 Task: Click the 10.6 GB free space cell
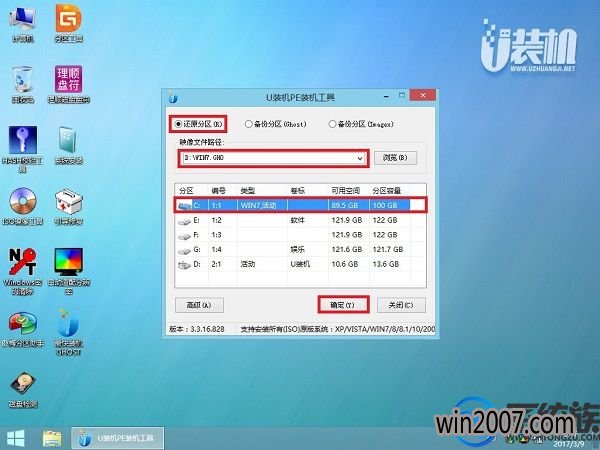pyautogui.click(x=345, y=264)
